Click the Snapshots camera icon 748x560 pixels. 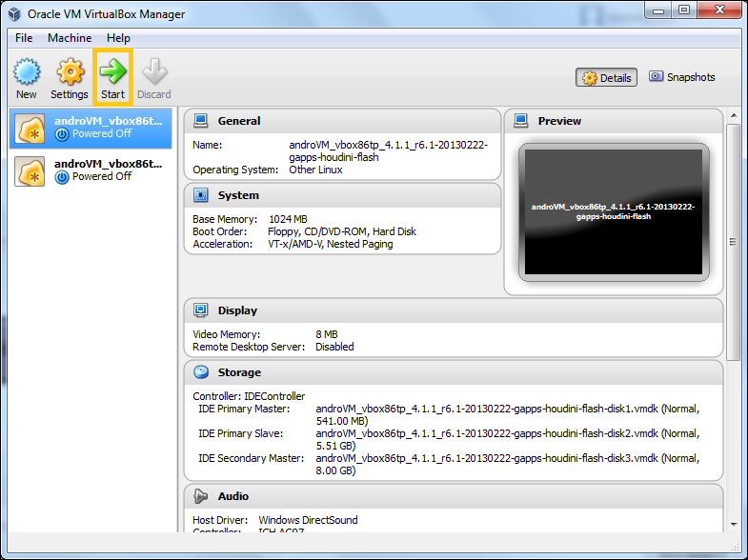click(x=656, y=76)
